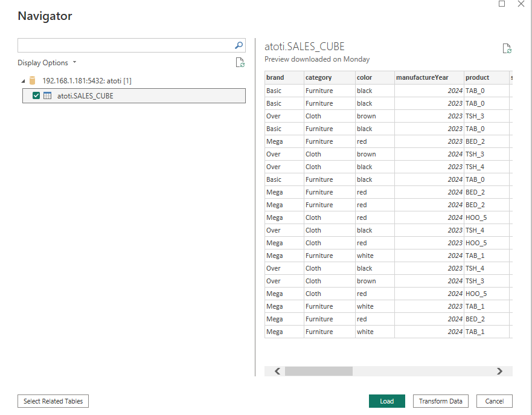
Task: Click the horizontal scrollbar thumb in preview
Action: pyautogui.click(x=319, y=372)
